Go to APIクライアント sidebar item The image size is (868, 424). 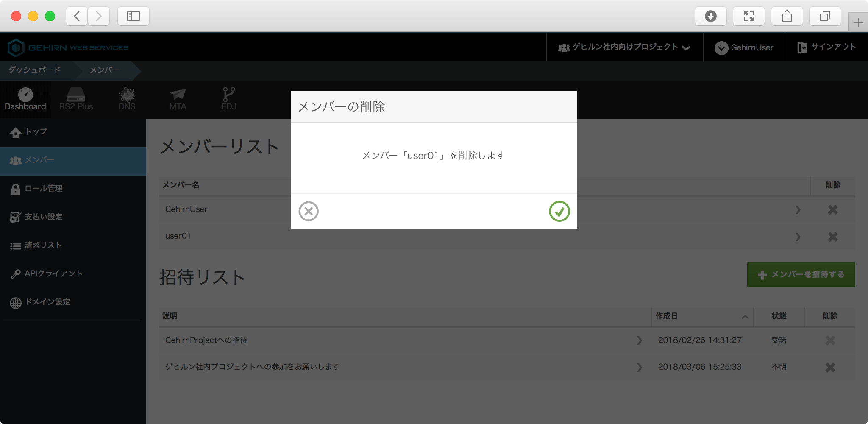coord(53,274)
